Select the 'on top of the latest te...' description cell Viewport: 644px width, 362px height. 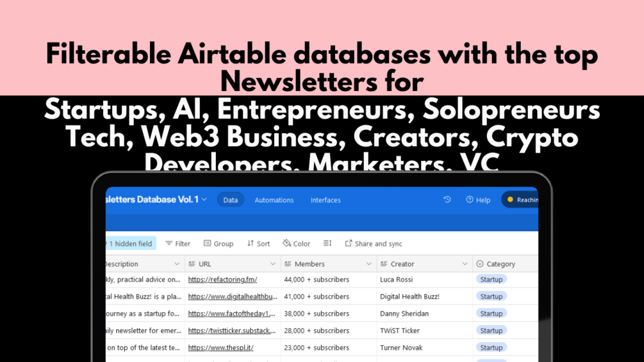[x=145, y=348]
